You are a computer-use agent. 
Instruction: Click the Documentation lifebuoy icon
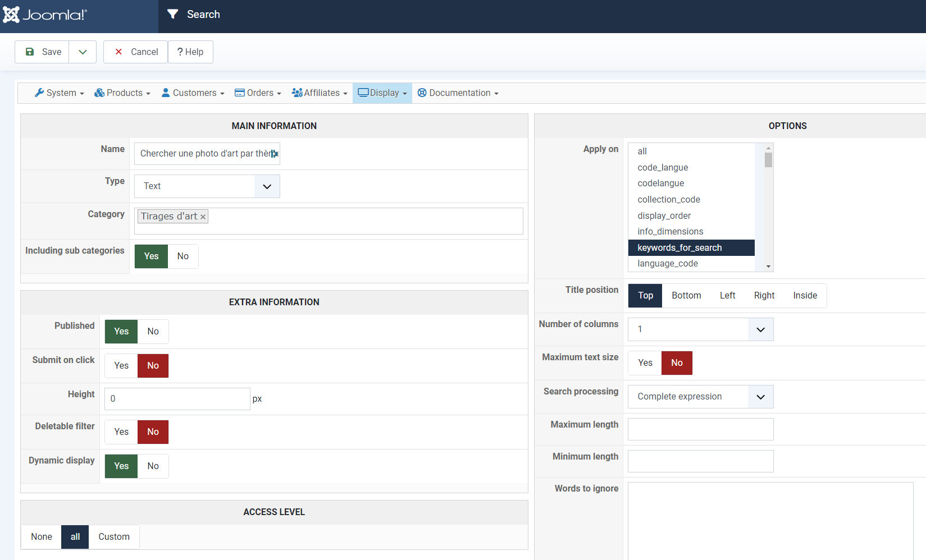(x=422, y=93)
